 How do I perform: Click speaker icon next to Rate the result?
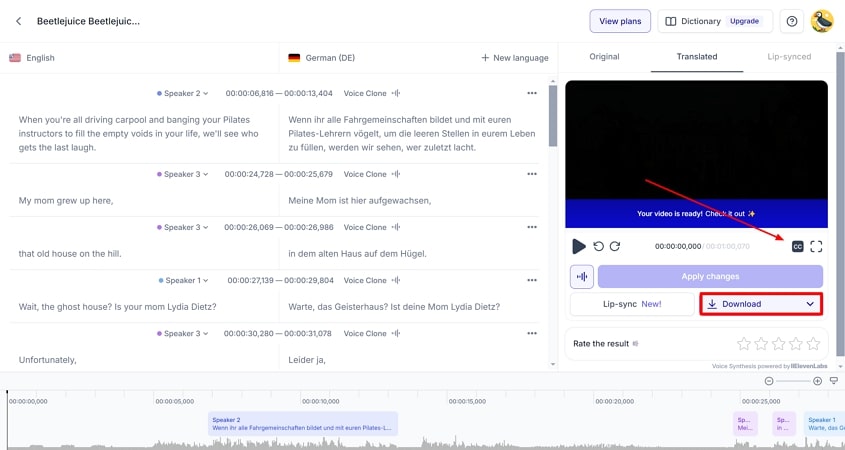click(x=635, y=343)
